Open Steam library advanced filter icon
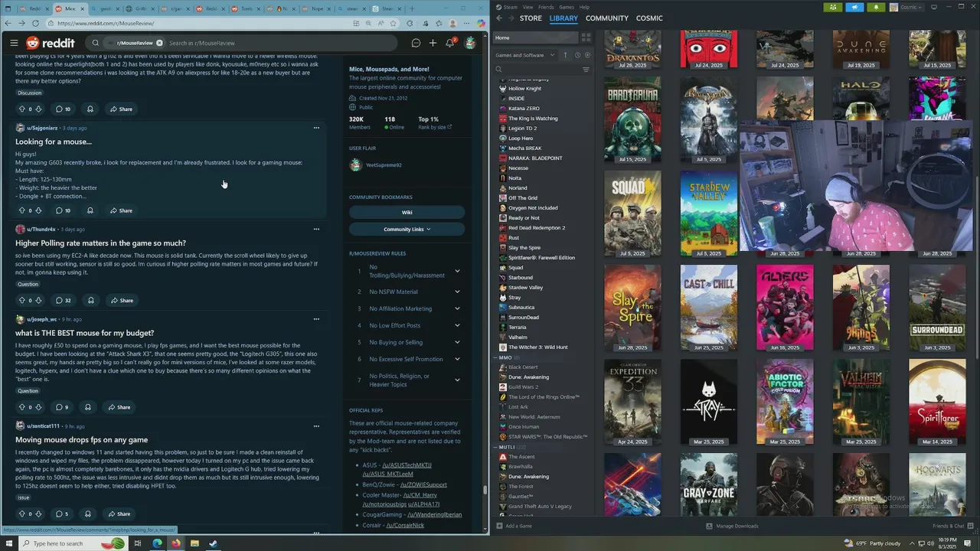This screenshot has height=551, width=980. point(586,70)
